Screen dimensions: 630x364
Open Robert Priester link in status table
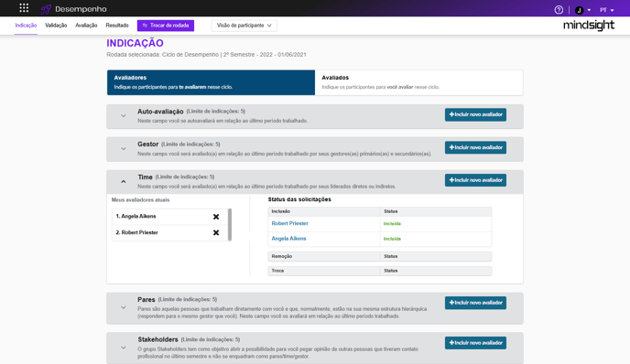tap(289, 223)
